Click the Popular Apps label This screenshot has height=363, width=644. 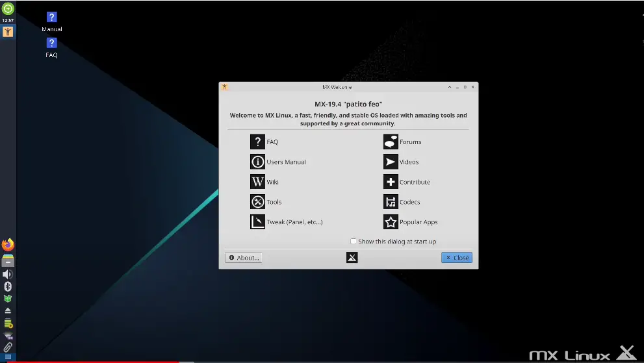[x=419, y=222]
